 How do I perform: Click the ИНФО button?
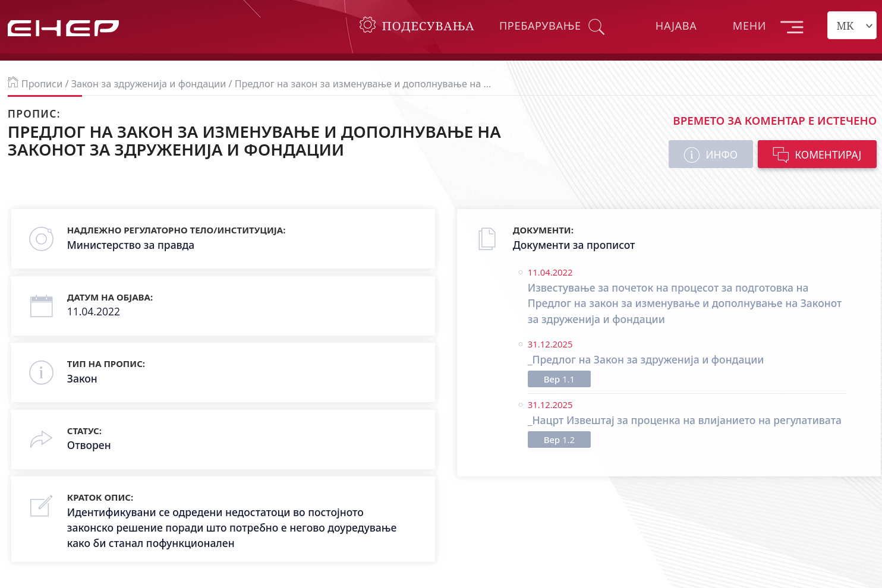click(710, 154)
